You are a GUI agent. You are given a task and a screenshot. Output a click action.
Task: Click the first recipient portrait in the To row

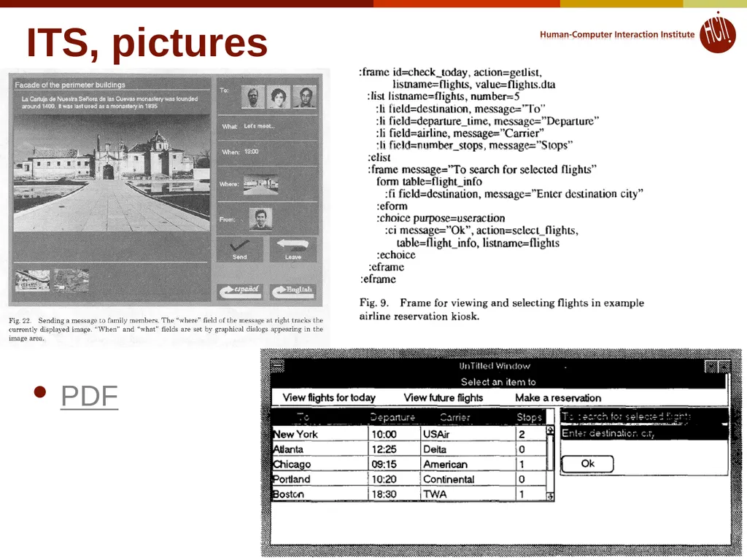pos(253,97)
